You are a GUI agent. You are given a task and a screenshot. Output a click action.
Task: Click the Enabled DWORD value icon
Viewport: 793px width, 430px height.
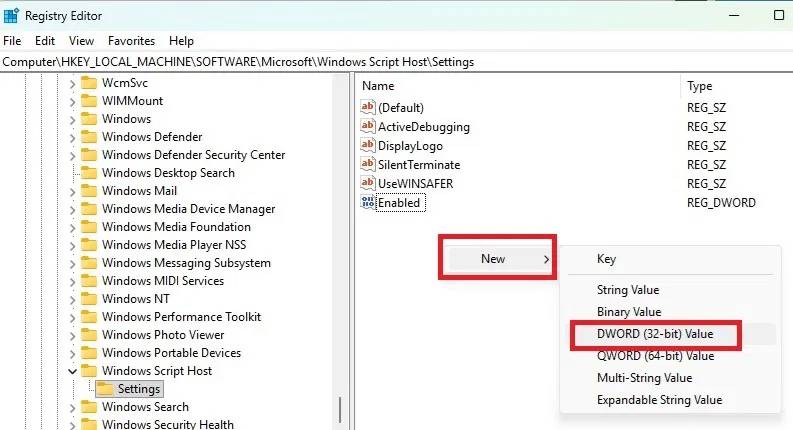(x=367, y=203)
